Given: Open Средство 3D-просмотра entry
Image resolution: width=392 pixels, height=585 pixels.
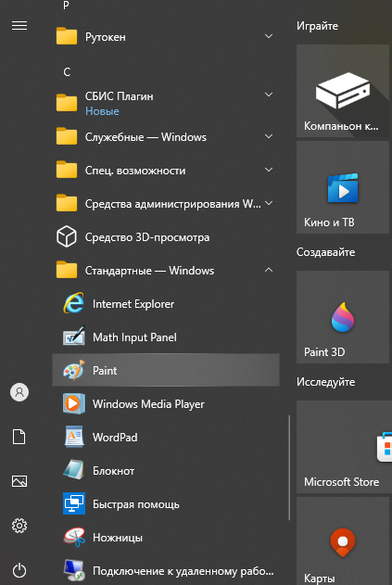Looking at the screenshot, I should tap(166, 236).
